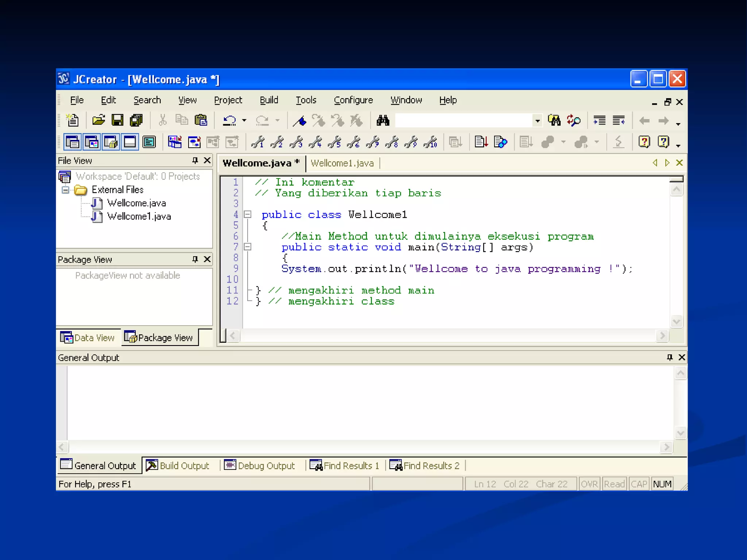
Task: Open the Build menu
Action: click(269, 100)
